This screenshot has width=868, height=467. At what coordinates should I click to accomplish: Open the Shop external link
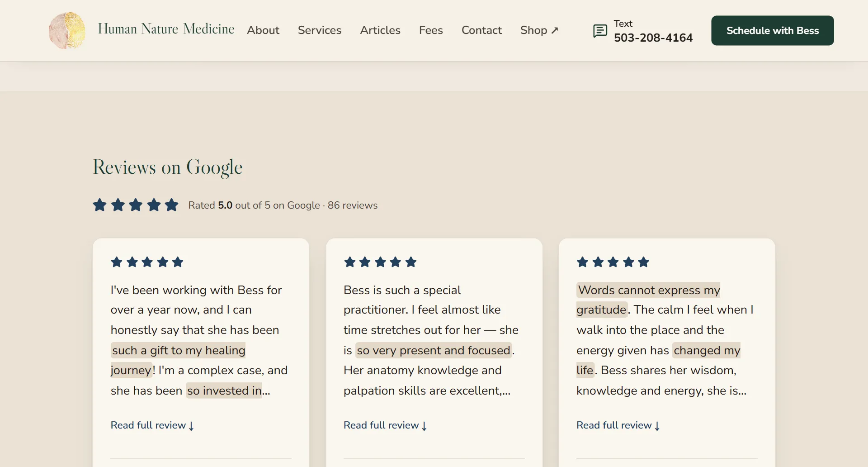pyautogui.click(x=539, y=30)
